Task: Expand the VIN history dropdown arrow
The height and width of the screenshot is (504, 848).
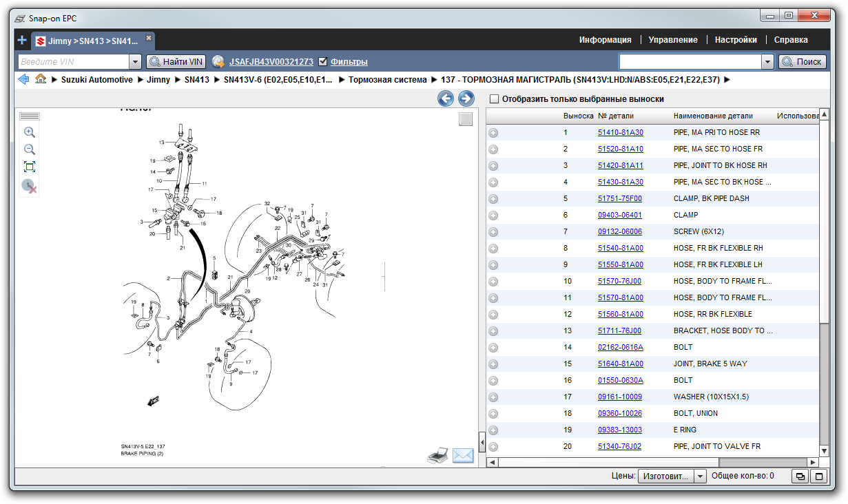Action: [x=135, y=62]
